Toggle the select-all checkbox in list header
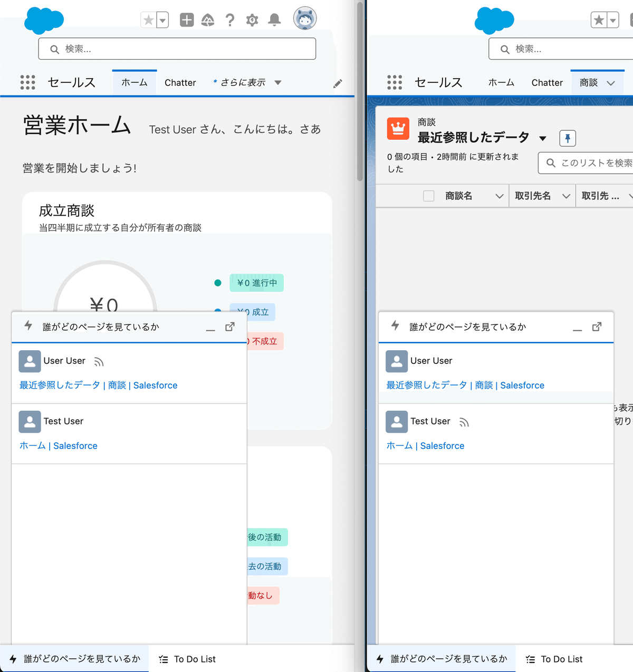Screen dimensions: 633x672 point(429,196)
